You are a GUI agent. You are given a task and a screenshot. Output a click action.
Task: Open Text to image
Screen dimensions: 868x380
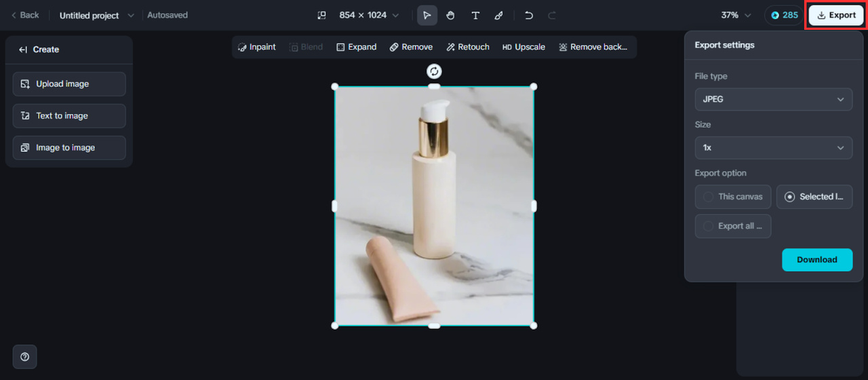(69, 116)
